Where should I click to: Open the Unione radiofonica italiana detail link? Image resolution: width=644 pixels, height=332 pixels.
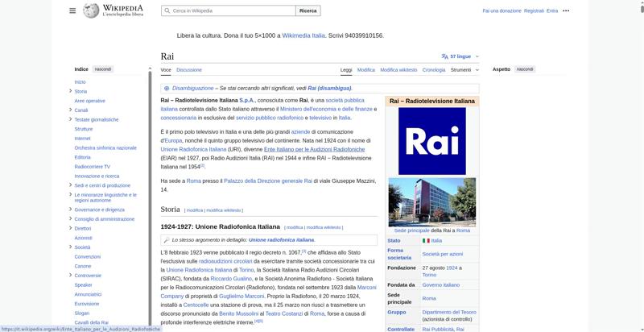point(281,240)
